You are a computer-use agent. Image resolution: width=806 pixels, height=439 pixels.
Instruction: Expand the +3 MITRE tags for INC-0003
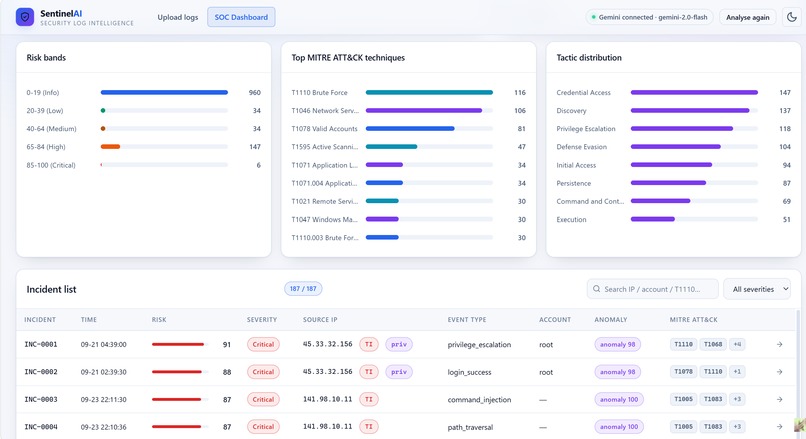tap(737, 399)
